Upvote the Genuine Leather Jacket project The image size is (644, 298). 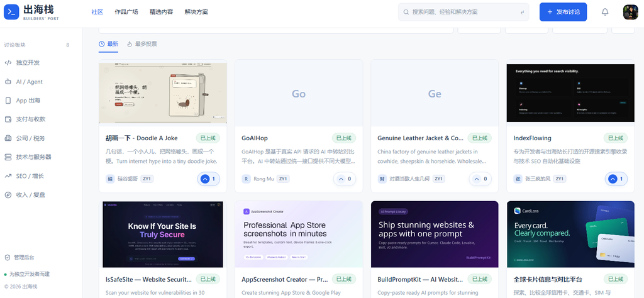(480, 179)
